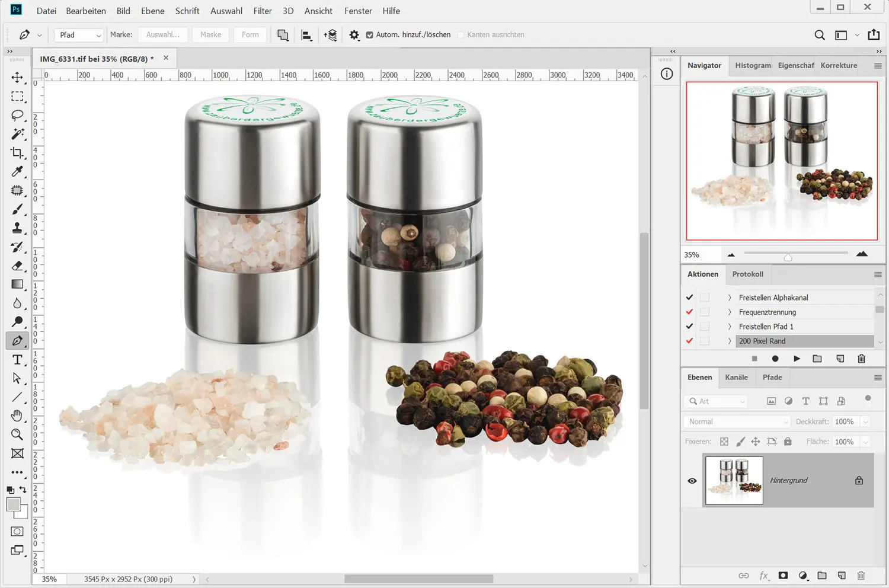The width and height of the screenshot is (889, 588).
Task: Delete layer using the trash icon
Action: [861, 576]
